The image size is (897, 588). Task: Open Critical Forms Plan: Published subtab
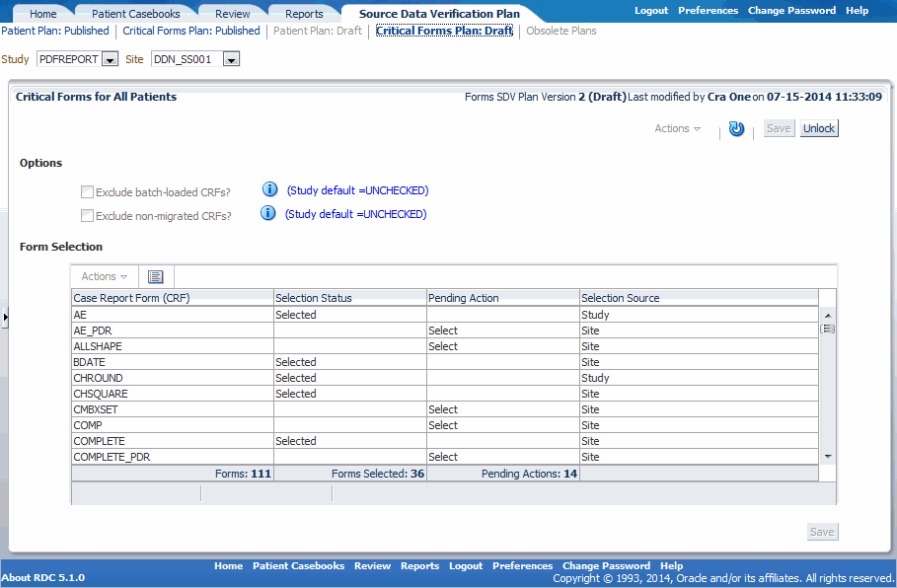(x=191, y=31)
